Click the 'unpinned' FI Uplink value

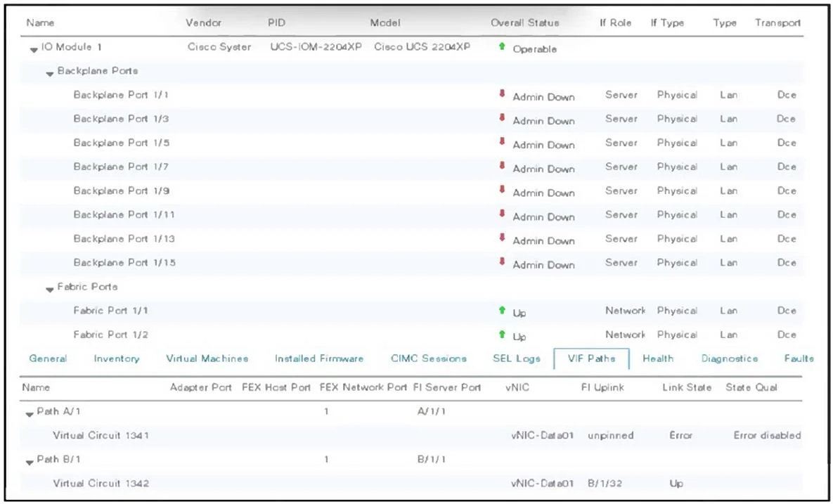[x=610, y=436]
